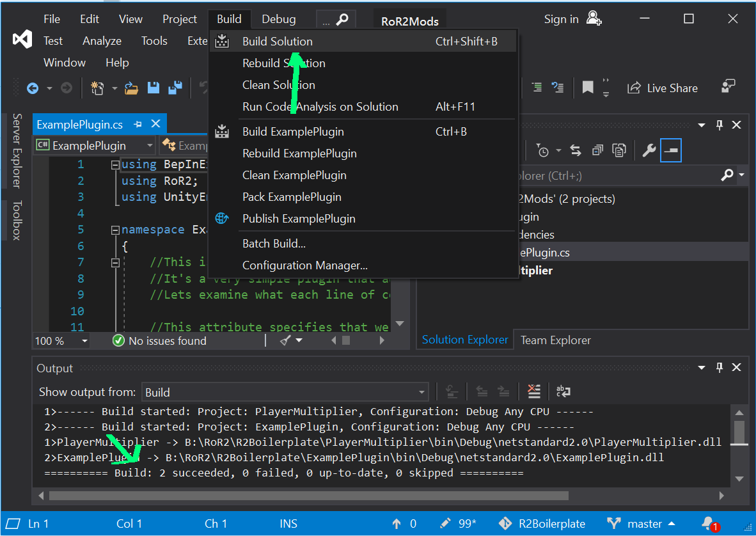
Task: Click the code cleanup broom icon
Action: [x=285, y=341]
